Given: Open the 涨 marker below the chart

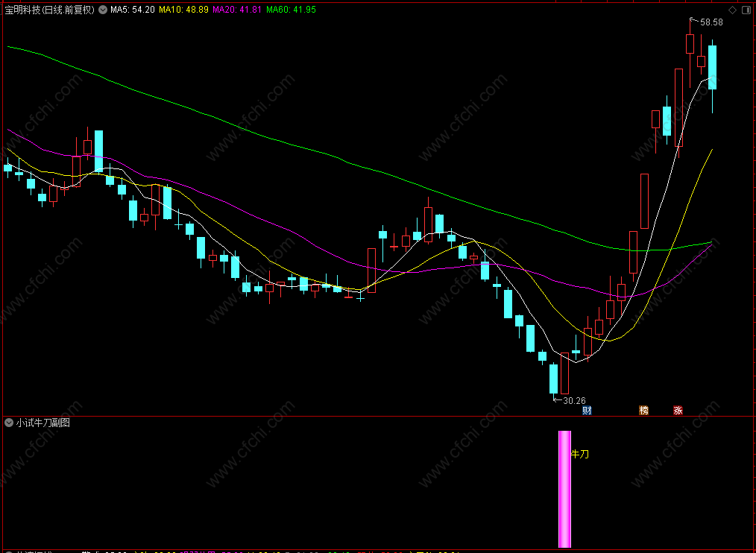Looking at the screenshot, I should click(x=678, y=411).
